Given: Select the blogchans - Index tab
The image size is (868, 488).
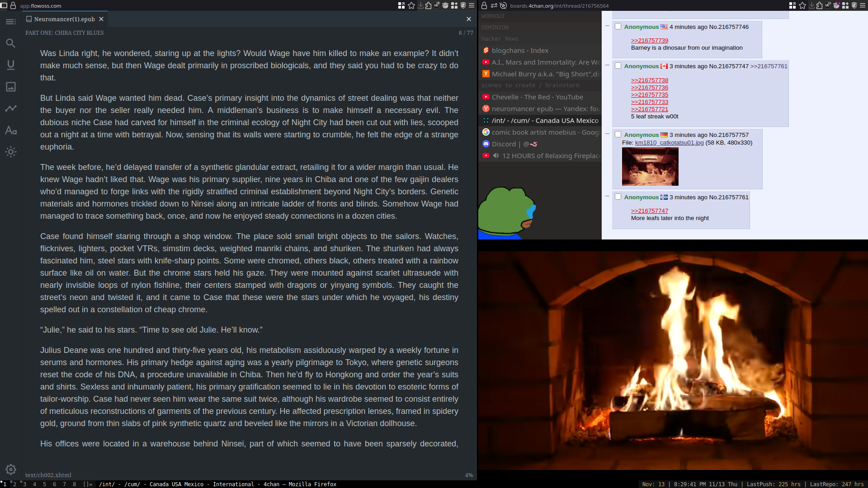Looking at the screenshot, I should (520, 51).
